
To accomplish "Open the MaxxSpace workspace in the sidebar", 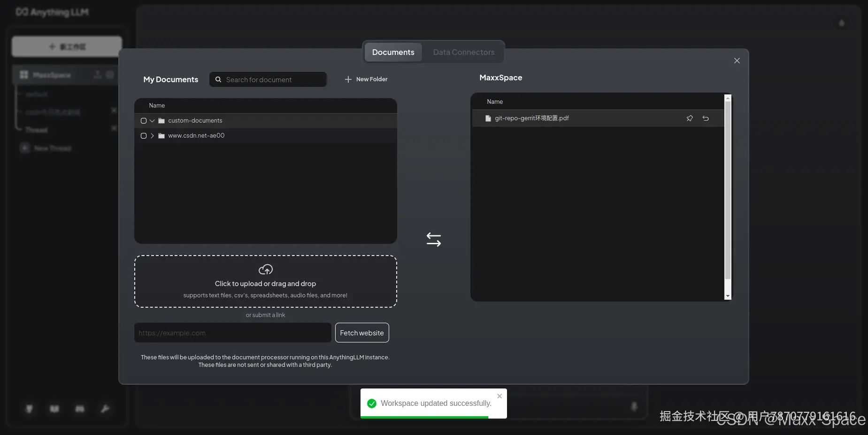I will click(x=52, y=75).
